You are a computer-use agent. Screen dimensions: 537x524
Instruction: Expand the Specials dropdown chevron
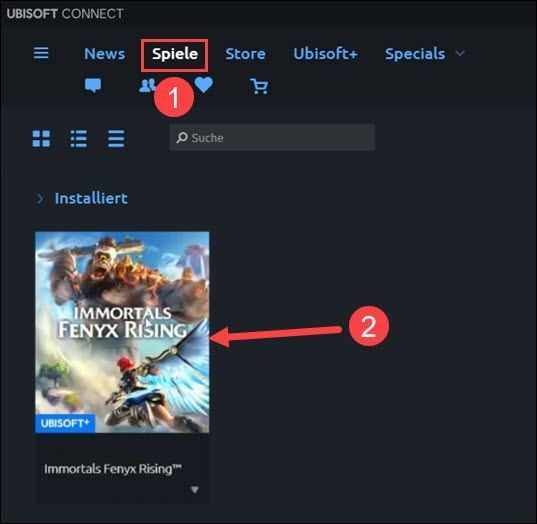click(460, 53)
